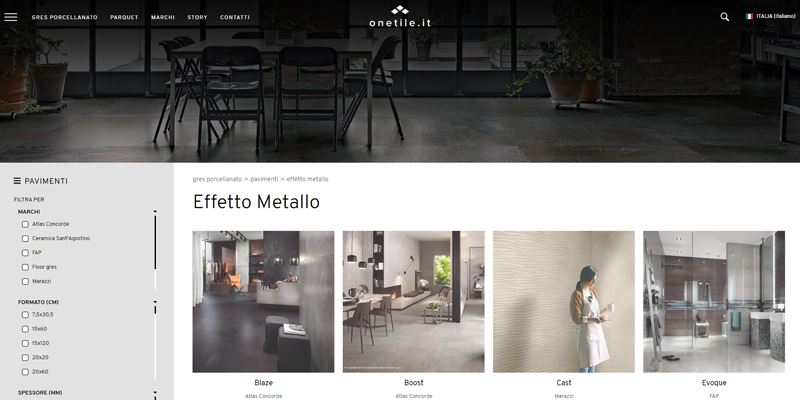Open the Gres Porcellanato menu
This screenshot has height=400, width=800.
64,17
